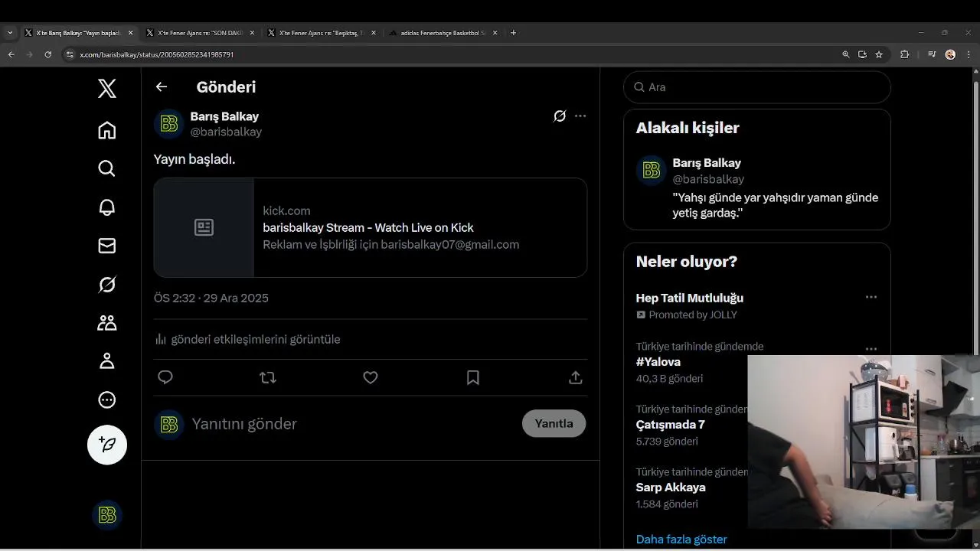
Task: Open options for Hep Tatil Mutluluğu trend
Action: click(871, 297)
